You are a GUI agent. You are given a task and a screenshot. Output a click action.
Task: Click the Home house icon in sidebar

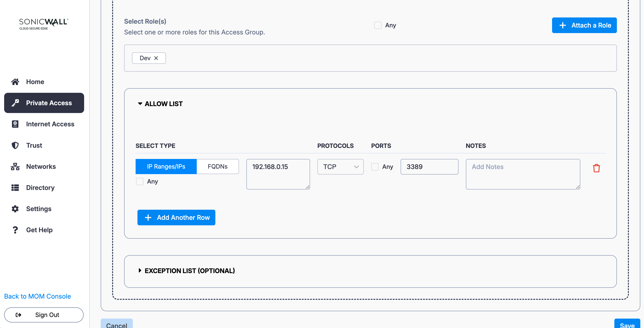pyautogui.click(x=15, y=82)
